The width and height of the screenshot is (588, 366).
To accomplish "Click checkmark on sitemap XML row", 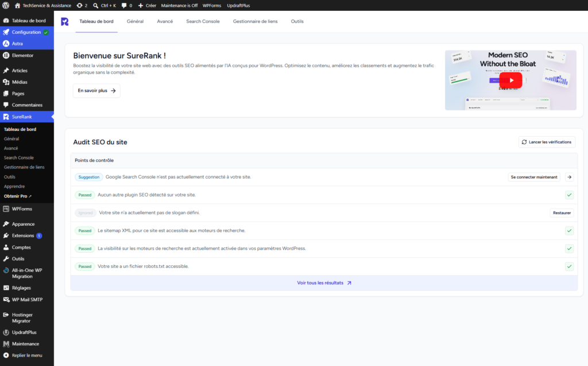I will tap(569, 230).
